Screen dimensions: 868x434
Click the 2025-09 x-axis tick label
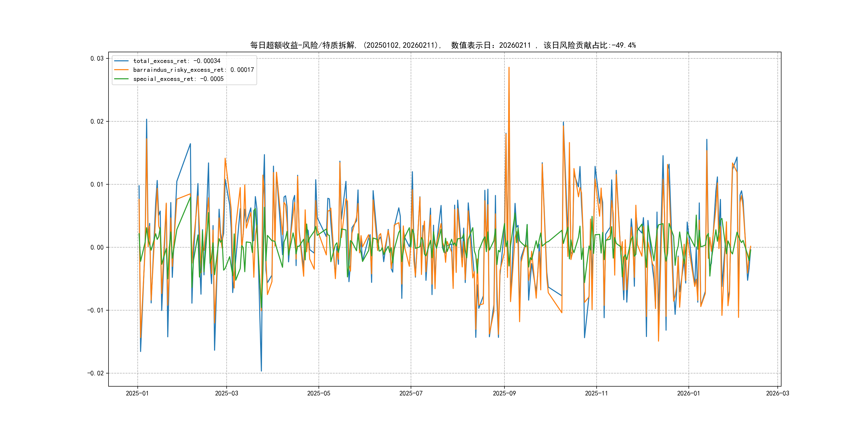coord(504,393)
